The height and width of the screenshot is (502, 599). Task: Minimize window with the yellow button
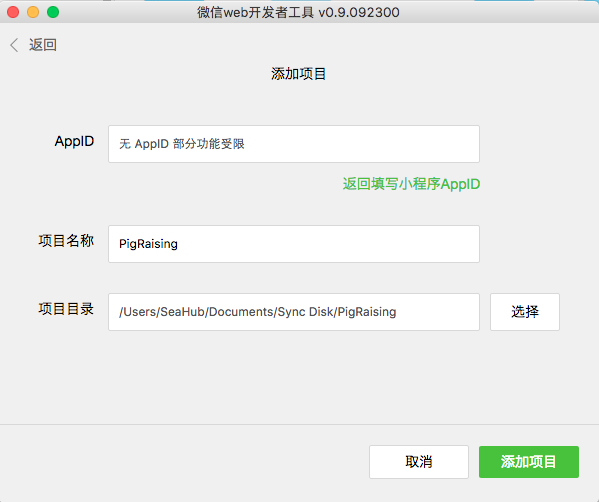coord(33,12)
